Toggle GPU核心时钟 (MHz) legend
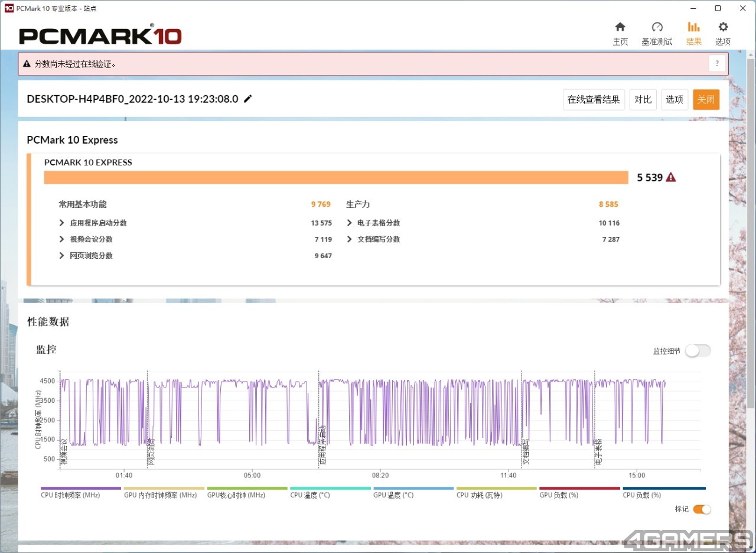Image resolution: width=756 pixels, height=553 pixels. pyautogui.click(x=247, y=493)
